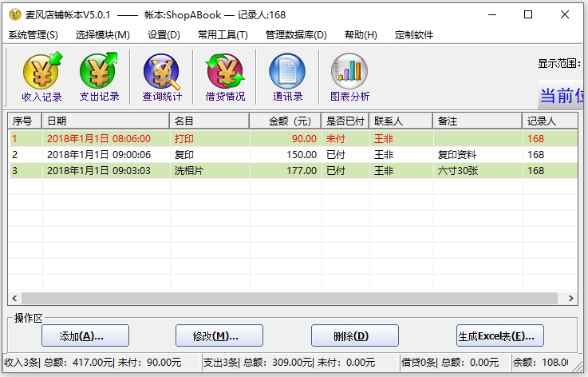Image resolution: width=588 pixels, height=377 pixels.
Task: Click the note 复印资料
Action: 456,155
